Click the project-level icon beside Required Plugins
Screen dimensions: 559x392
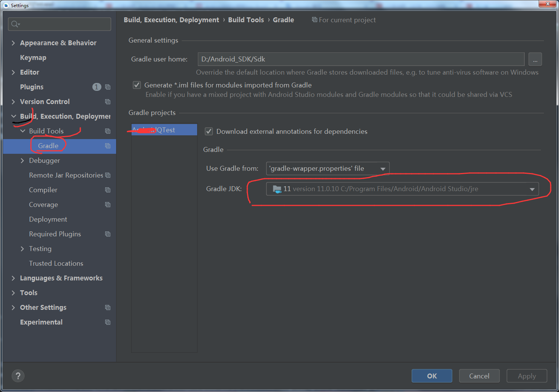coord(108,234)
